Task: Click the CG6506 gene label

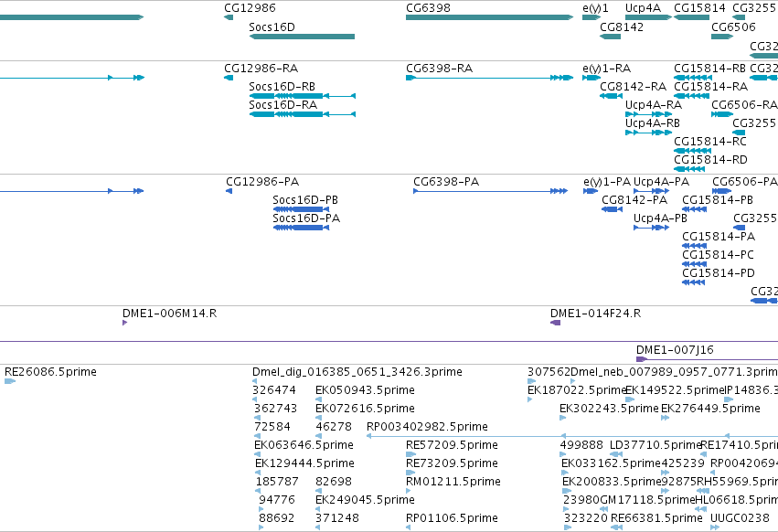Action: (733, 27)
